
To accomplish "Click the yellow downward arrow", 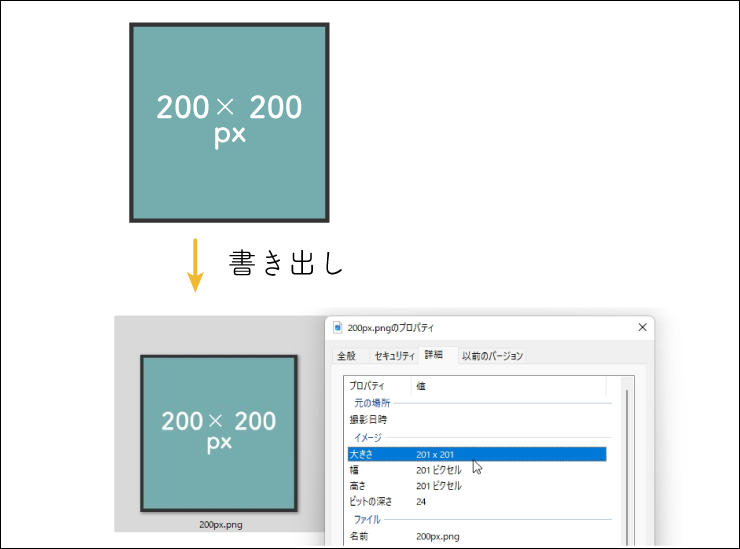I will point(196,264).
